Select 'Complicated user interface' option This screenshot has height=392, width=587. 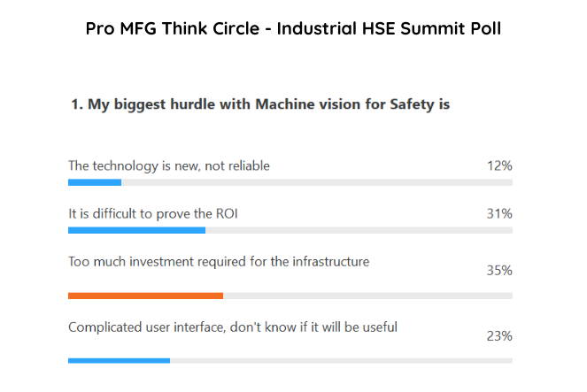(233, 327)
